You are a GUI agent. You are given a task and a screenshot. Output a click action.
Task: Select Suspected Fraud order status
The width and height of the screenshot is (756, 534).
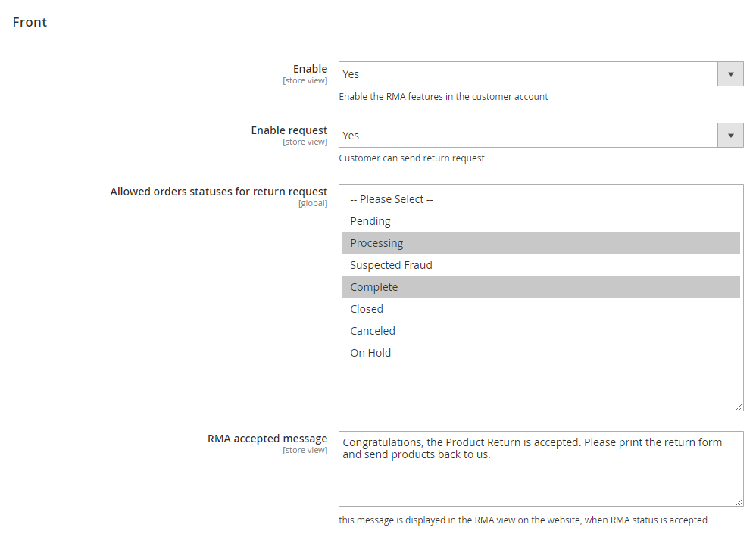coord(391,265)
